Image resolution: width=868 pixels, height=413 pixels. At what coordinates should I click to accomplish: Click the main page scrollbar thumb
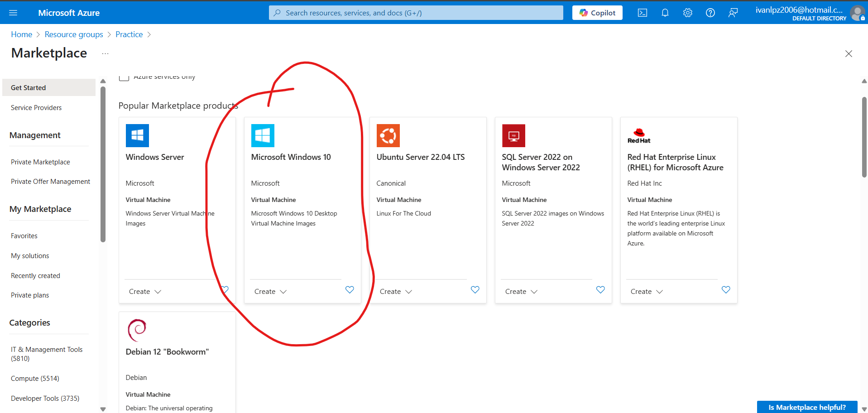coord(864,137)
